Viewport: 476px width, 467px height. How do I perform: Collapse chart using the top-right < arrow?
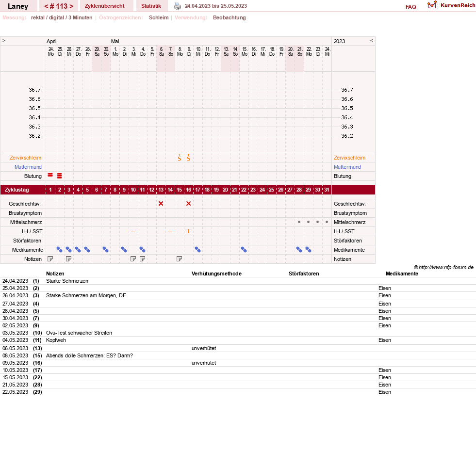(372, 40)
